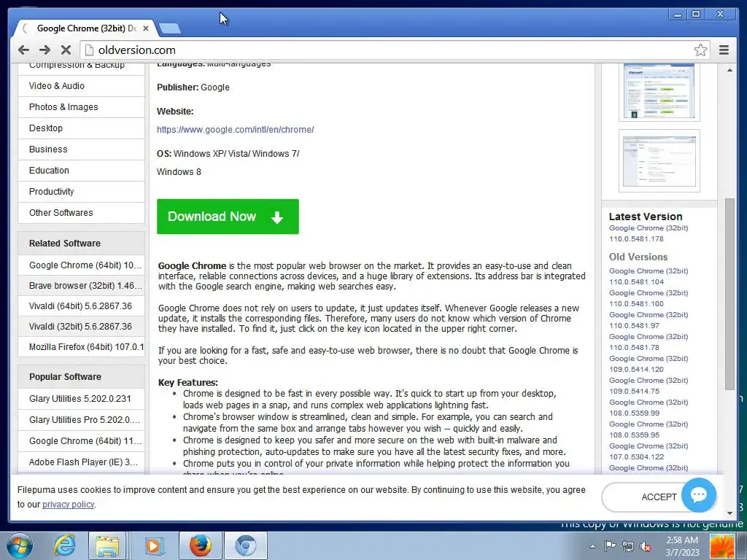Open Photos & Images category
Screen dimensions: 747x560
(x=81, y=107)
